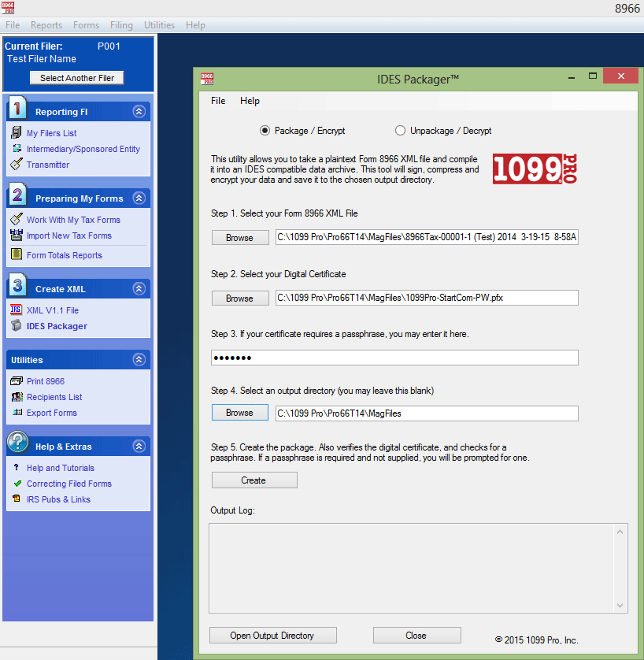Browse for the Digital Certificate
This screenshot has height=660, width=644.
240,298
